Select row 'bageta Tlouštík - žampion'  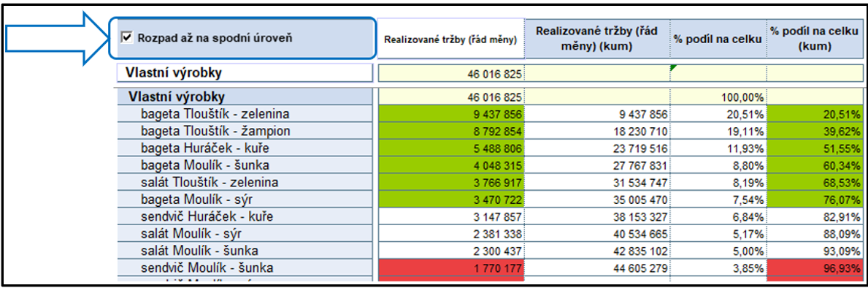pyautogui.click(x=244, y=132)
